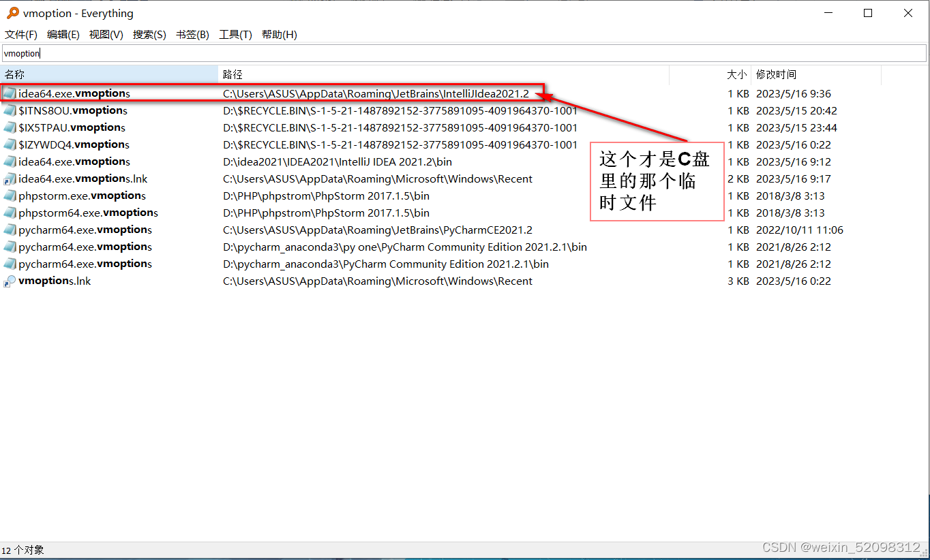Viewport: 930px width, 560px height.
Task: Open the 搜索(S) menu
Action: coord(149,35)
